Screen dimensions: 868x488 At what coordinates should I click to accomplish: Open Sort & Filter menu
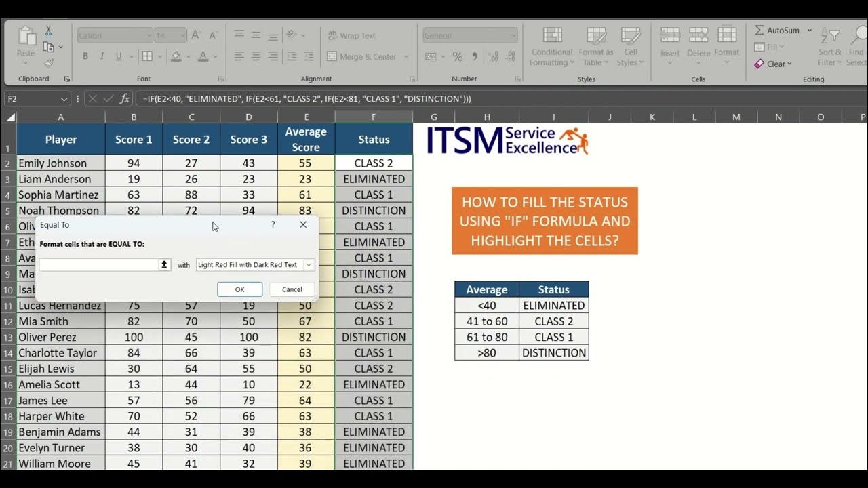pos(829,46)
